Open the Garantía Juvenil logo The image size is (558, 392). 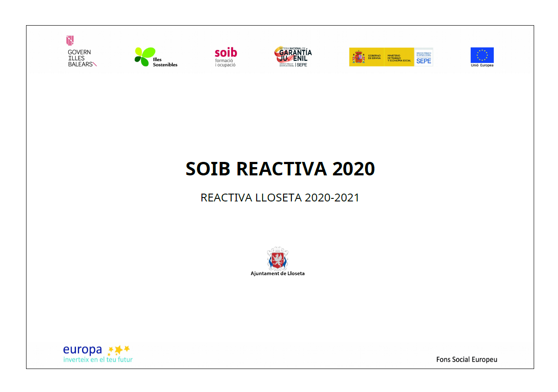tap(293, 57)
